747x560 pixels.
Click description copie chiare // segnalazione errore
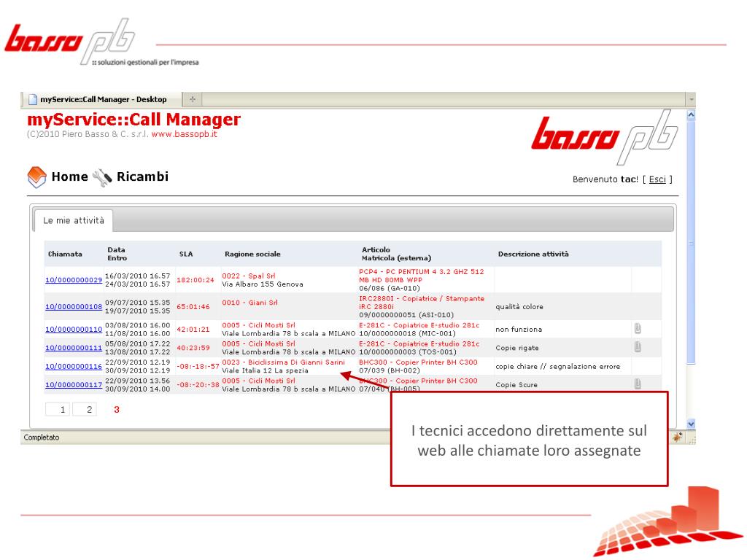[558, 366]
